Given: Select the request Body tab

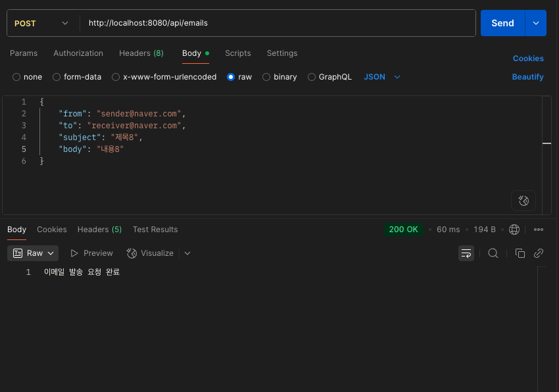Looking at the screenshot, I should (x=195, y=53).
